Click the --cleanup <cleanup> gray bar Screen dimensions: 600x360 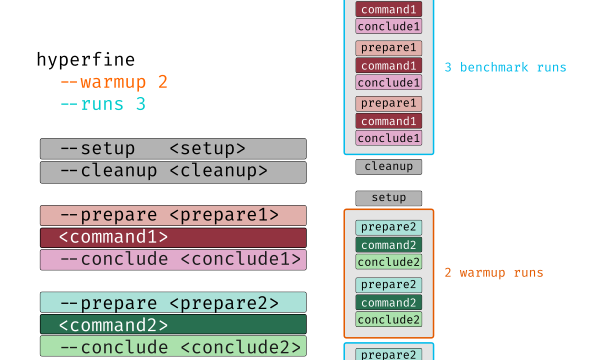[x=173, y=172]
